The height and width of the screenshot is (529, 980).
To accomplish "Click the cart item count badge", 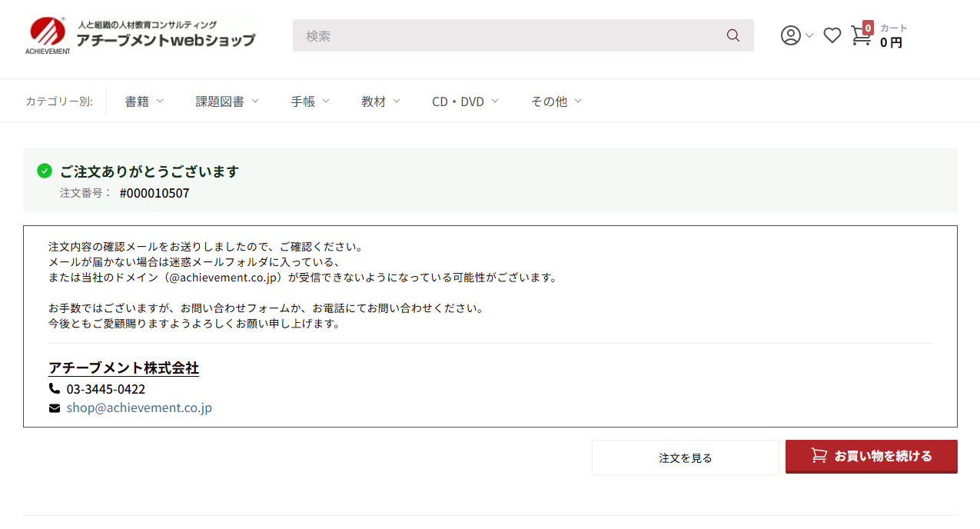I will coord(868,28).
